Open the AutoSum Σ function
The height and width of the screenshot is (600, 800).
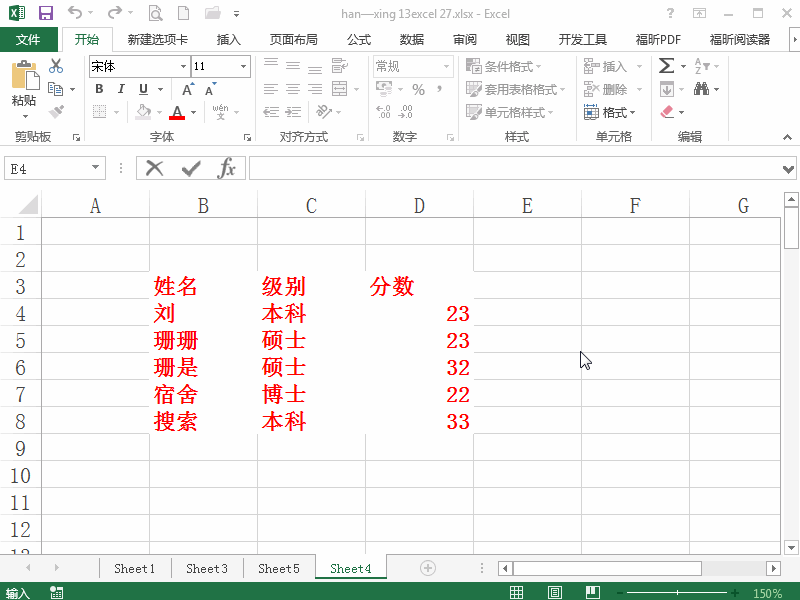click(668, 64)
